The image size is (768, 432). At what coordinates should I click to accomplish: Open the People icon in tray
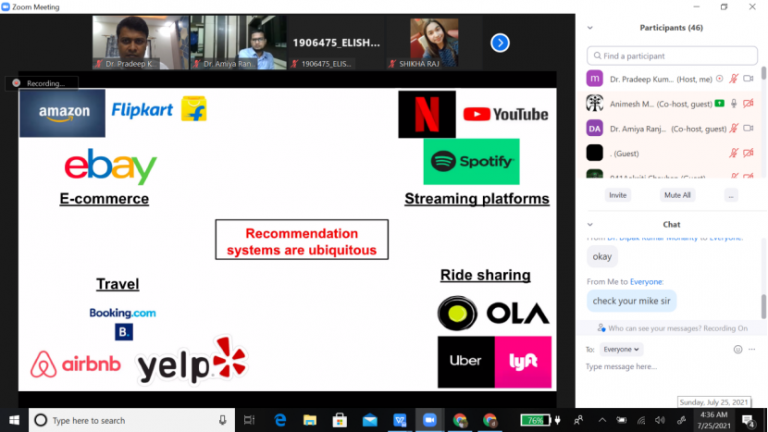[x=578, y=420]
